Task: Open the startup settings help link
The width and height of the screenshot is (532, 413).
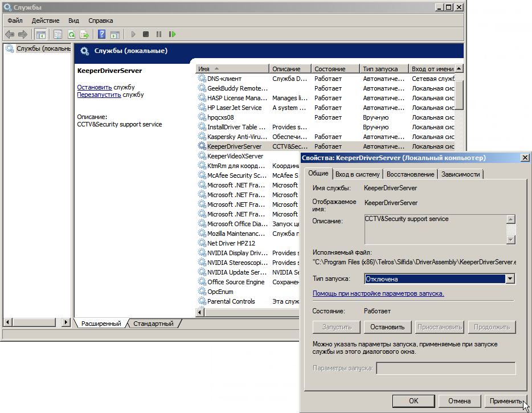Action: (x=378, y=293)
